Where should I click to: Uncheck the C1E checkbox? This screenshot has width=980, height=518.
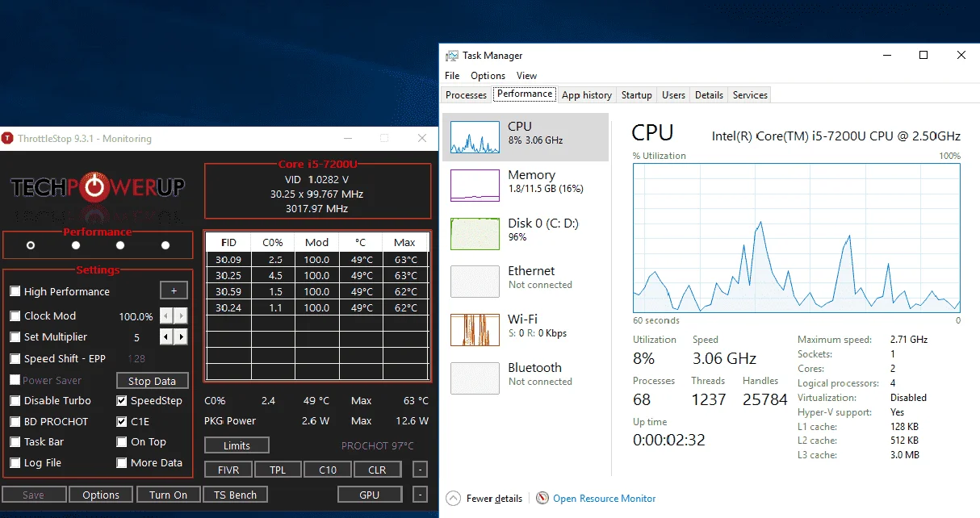[x=122, y=421]
